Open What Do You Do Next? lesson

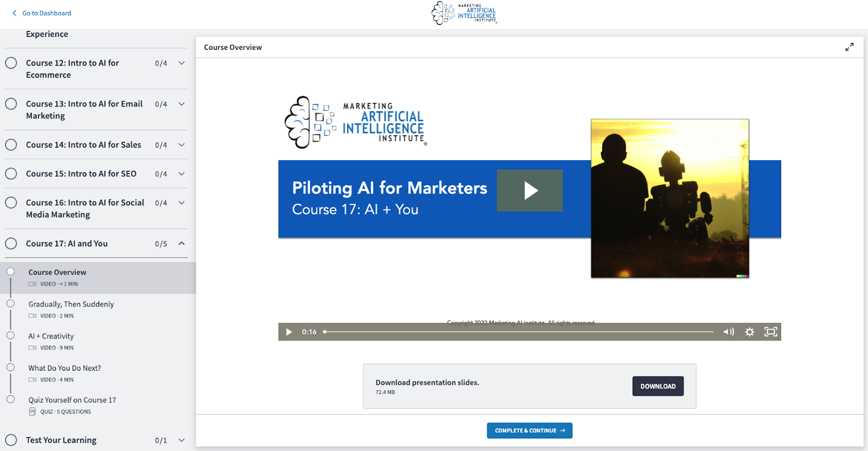pos(65,368)
